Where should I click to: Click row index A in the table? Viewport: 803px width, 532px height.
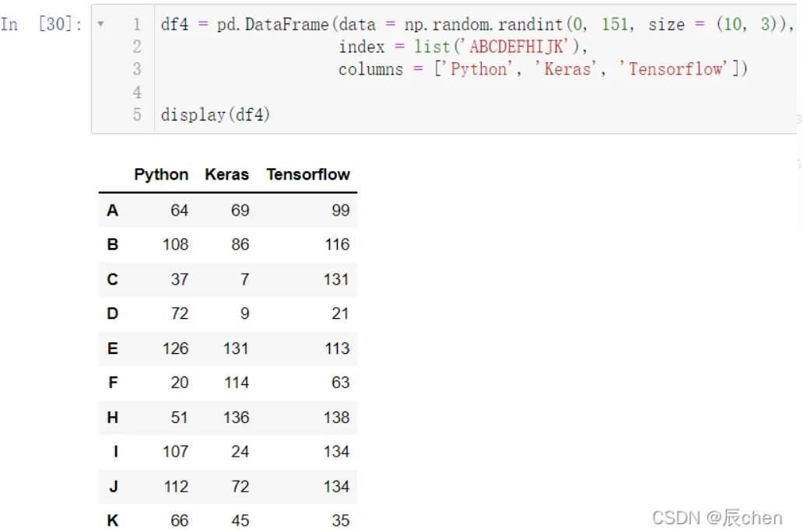pyautogui.click(x=113, y=211)
